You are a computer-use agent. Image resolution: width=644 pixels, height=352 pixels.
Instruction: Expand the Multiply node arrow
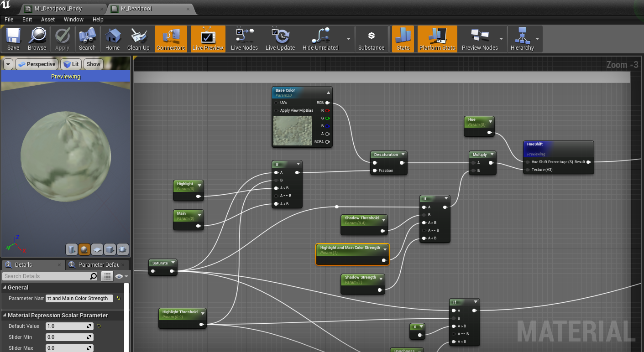(x=491, y=155)
